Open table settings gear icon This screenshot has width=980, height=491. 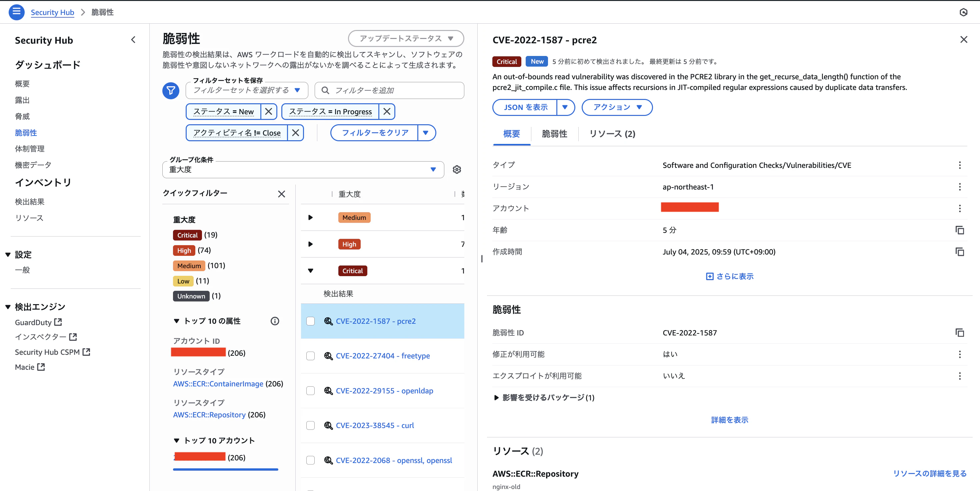point(457,170)
